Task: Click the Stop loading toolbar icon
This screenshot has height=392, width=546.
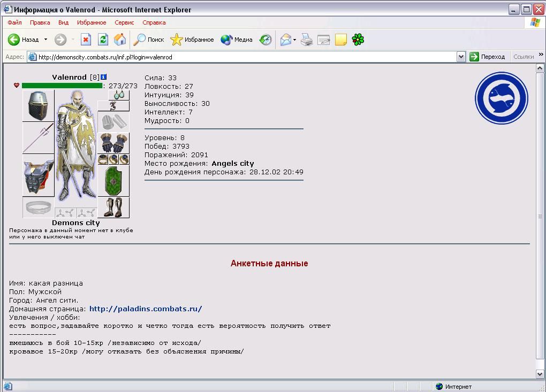Action: (x=86, y=40)
